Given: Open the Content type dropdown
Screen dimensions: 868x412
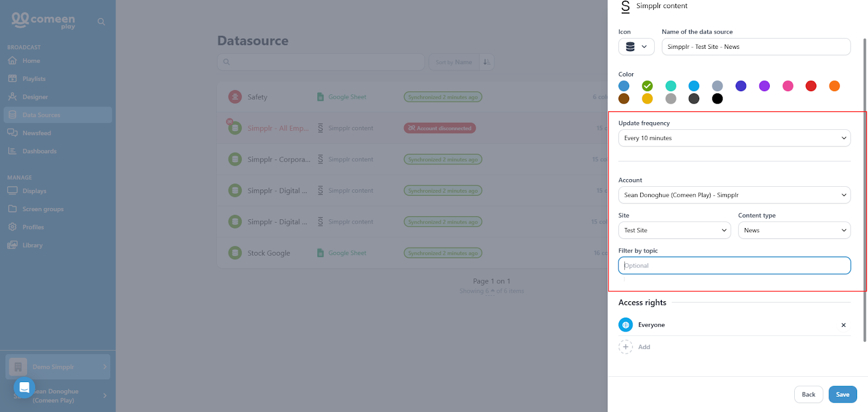Looking at the screenshot, I should click(x=794, y=230).
